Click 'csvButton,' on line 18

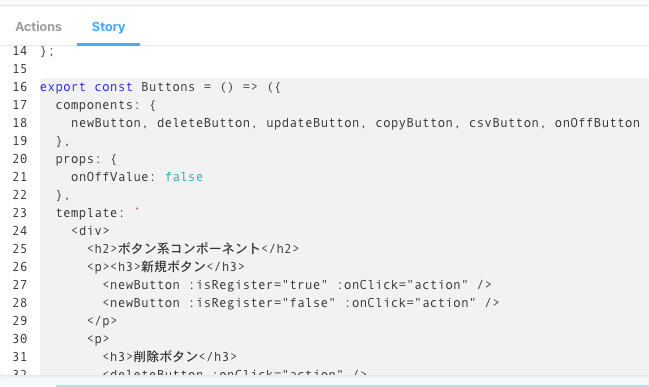(507, 123)
